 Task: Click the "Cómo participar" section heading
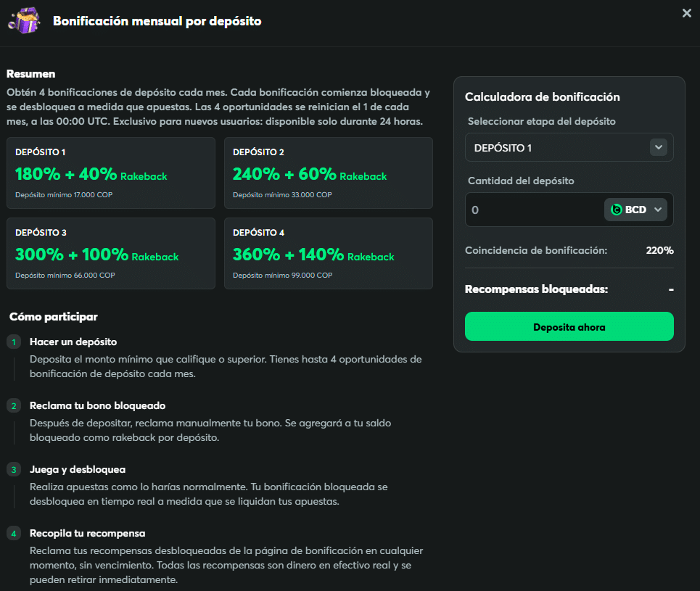54,316
